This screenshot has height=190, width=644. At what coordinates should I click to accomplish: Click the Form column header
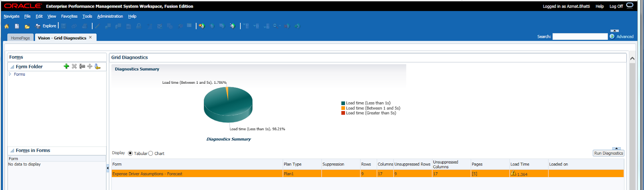[197, 164]
